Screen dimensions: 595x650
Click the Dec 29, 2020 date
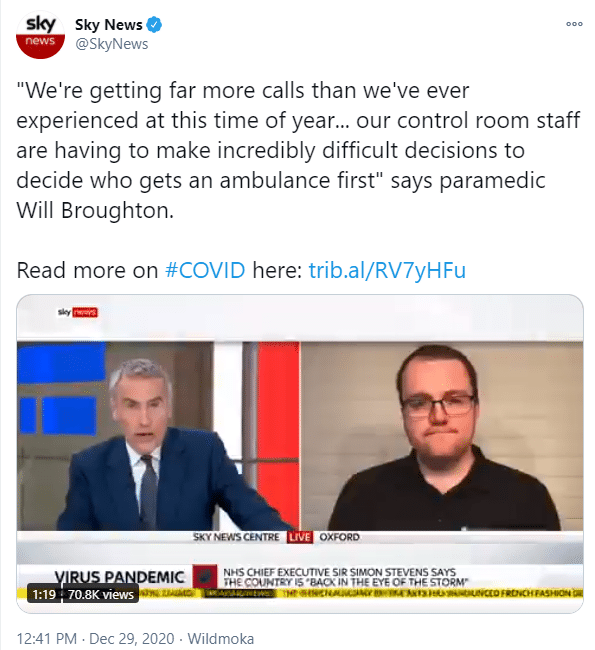pos(132,638)
